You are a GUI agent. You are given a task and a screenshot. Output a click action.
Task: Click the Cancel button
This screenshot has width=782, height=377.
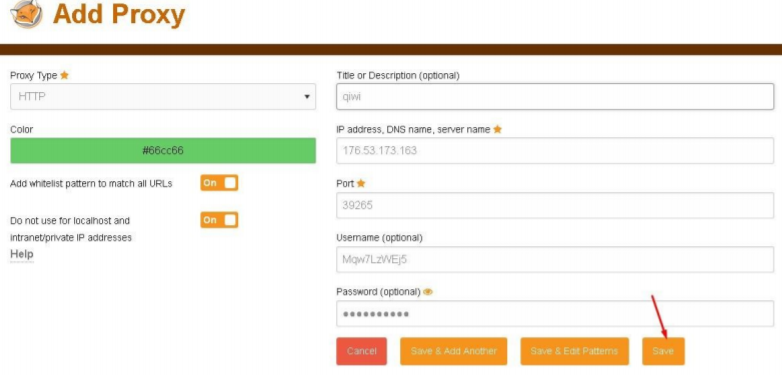362,351
